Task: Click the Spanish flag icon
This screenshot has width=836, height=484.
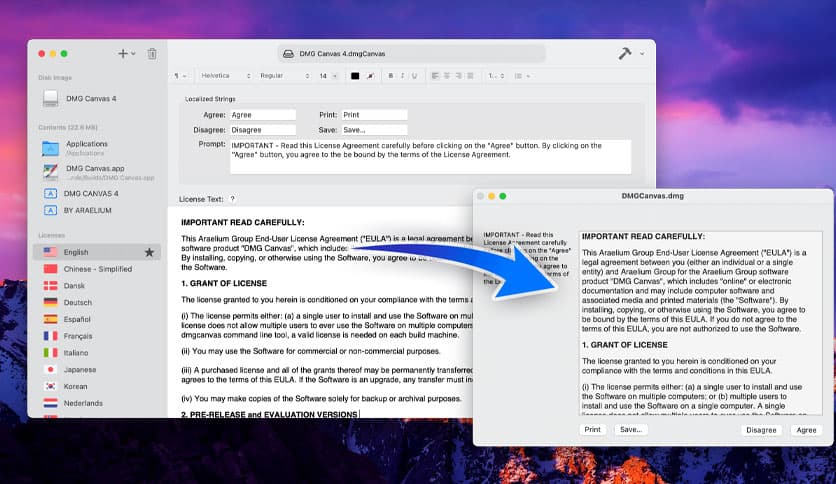Action: (x=50, y=319)
